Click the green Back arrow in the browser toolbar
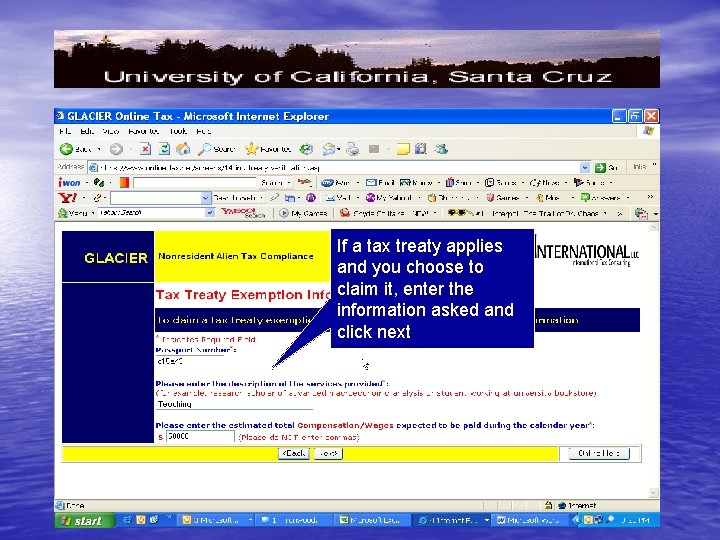This screenshot has width=720, height=540. click(x=66, y=149)
